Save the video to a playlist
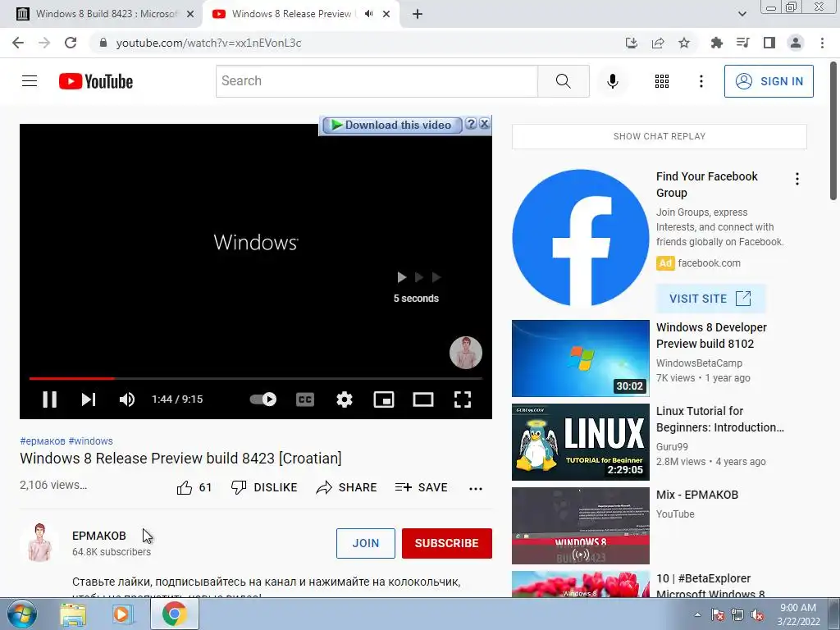The image size is (840, 630). (x=421, y=487)
